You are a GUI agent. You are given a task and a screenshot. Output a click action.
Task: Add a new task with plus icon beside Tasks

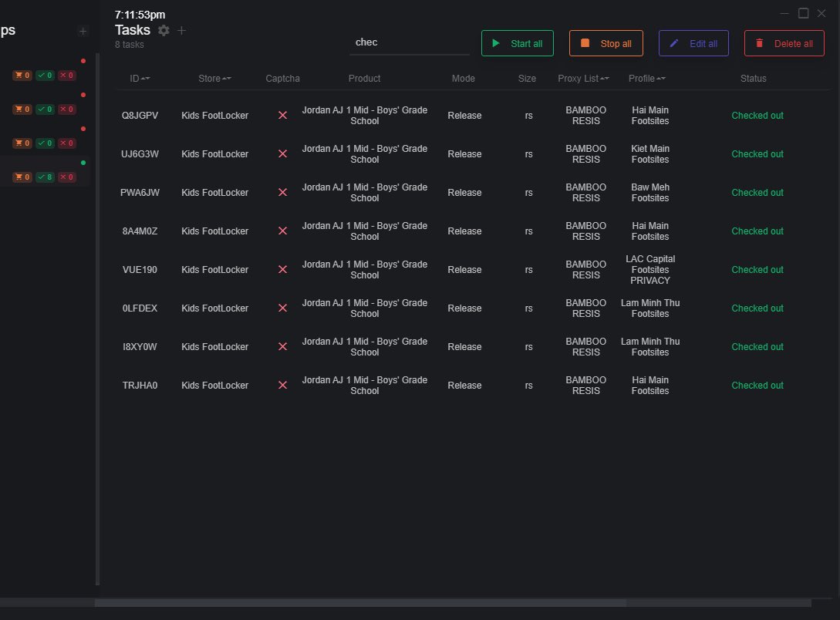pyautogui.click(x=181, y=31)
